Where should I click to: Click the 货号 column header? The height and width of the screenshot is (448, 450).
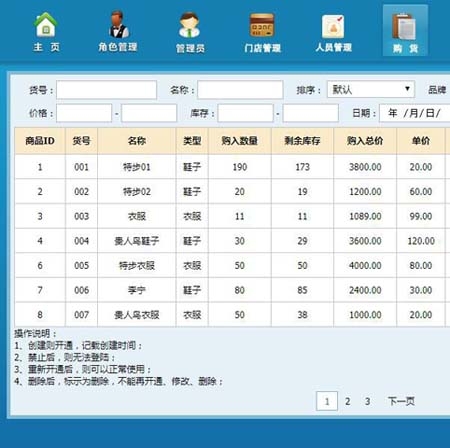tap(81, 141)
